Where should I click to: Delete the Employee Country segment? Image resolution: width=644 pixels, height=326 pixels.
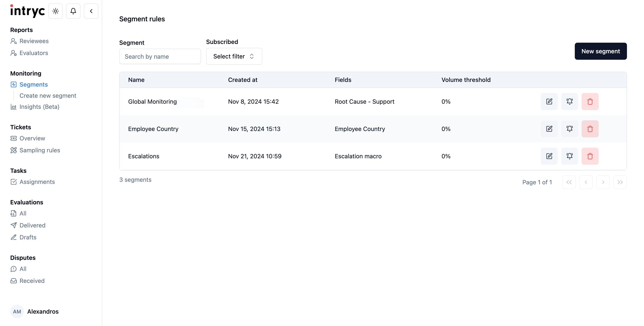click(x=590, y=129)
